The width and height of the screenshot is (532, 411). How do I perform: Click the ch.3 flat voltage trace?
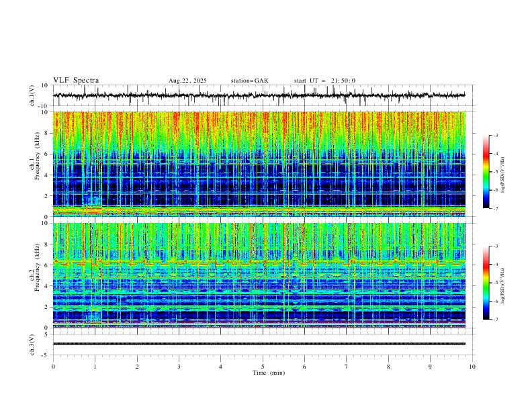[x=259, y=344]
